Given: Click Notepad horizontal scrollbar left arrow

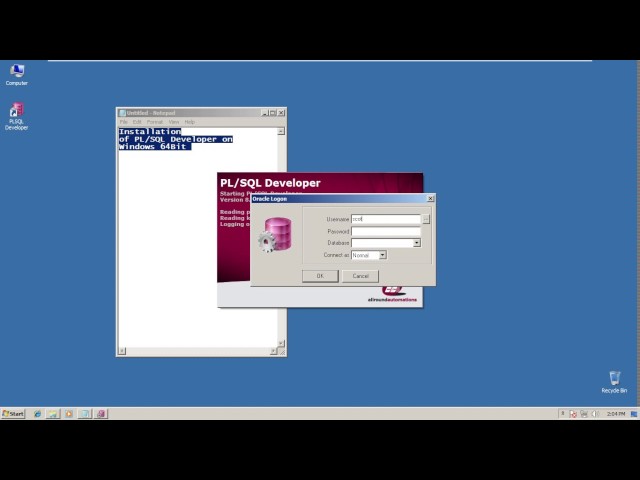Looking at the screenshot, I should (122, 351).
